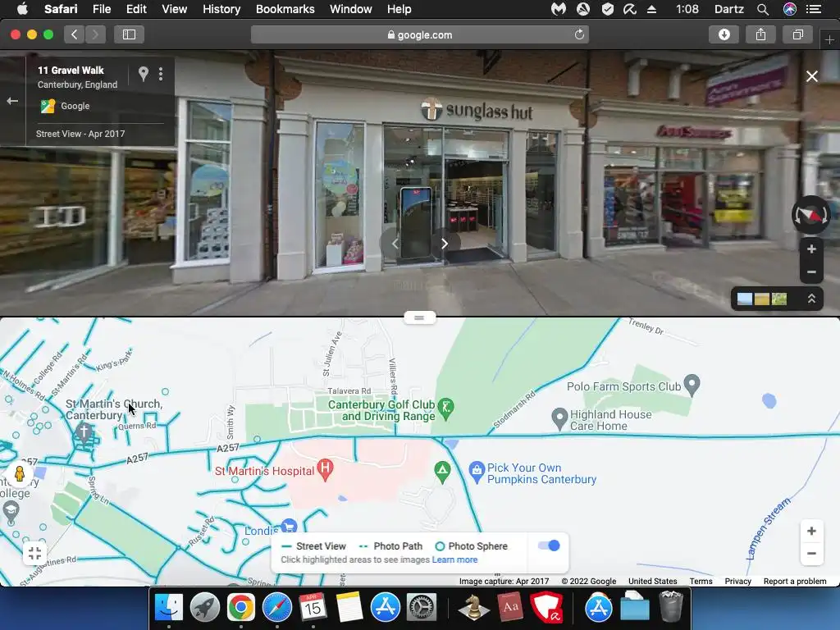Screen dimensions: 840x630
Task: Click the Highland House Care Home pin
Action: coord(559,418)
